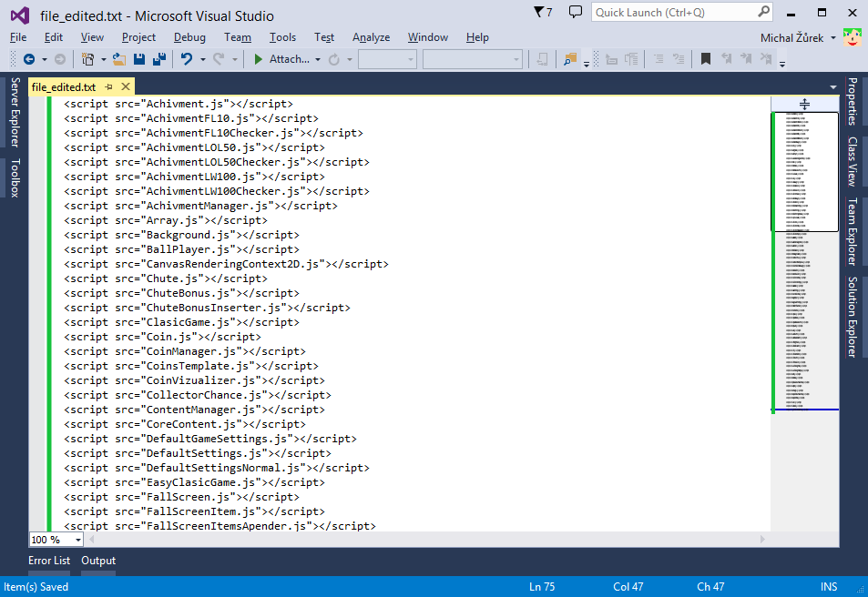Click the Undo icon
Viewport: 868px width, 597px height.
(186, 58)
